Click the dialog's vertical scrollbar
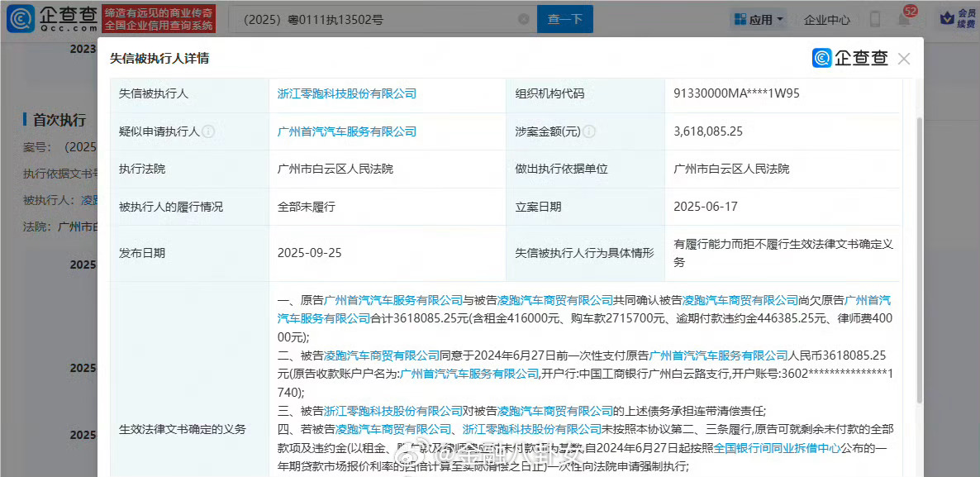This screenshot has height=477, width=980. pyautogui.click(x=919, y=260)
